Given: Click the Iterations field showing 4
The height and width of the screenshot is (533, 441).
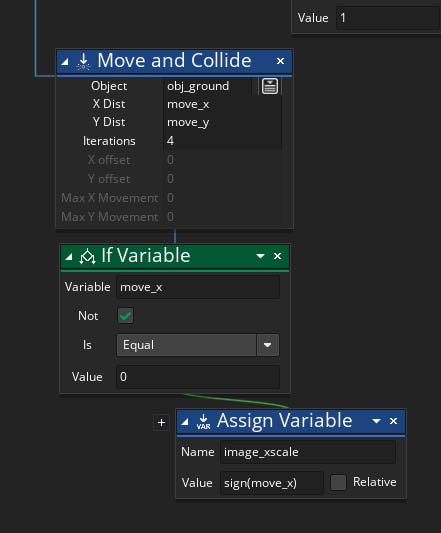Looking at the screenshot, I should click(222, 140).
